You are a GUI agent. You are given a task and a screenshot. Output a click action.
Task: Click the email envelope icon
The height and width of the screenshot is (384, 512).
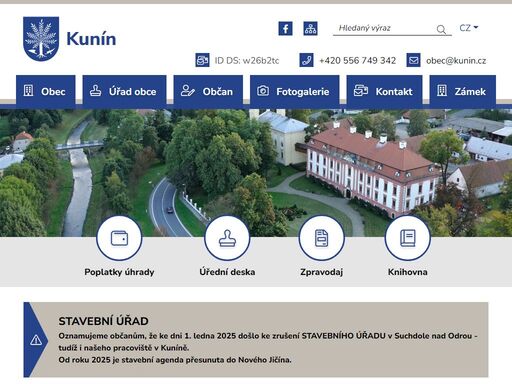pyautogui.click(x=413, y=60)
